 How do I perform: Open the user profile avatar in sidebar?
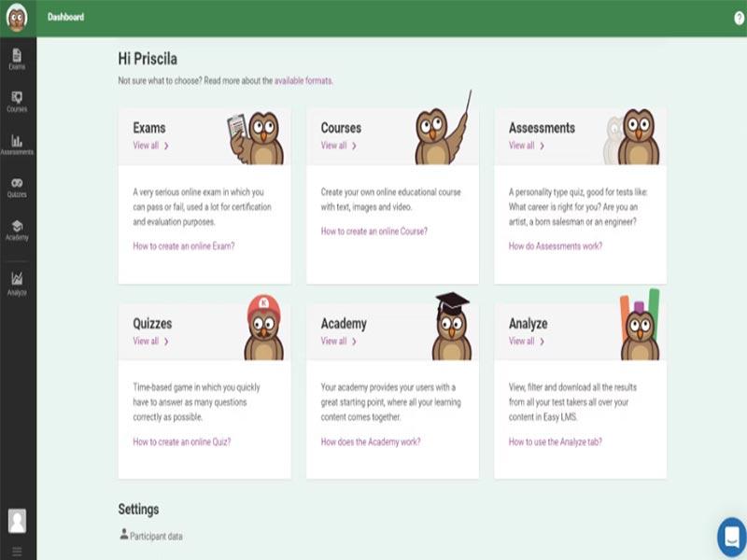[x=17, y=521]
